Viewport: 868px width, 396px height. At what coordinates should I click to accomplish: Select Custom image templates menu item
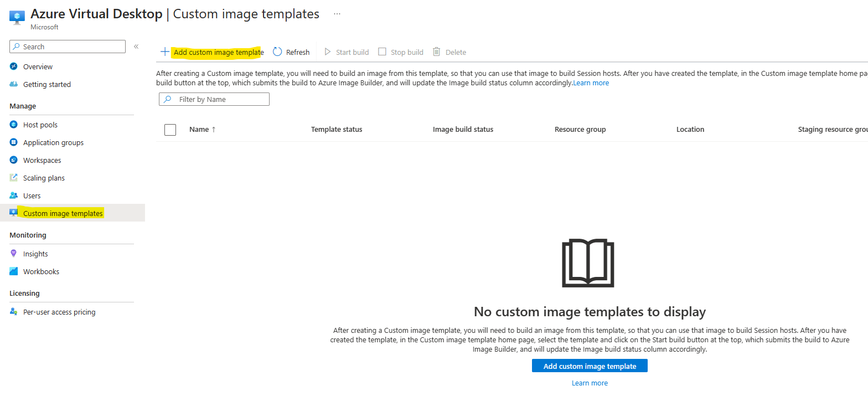(x=73, y=213)
